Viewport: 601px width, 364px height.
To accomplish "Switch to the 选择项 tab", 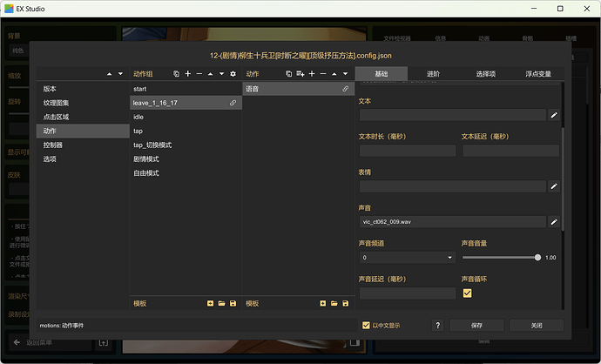I will click(486, 74).
